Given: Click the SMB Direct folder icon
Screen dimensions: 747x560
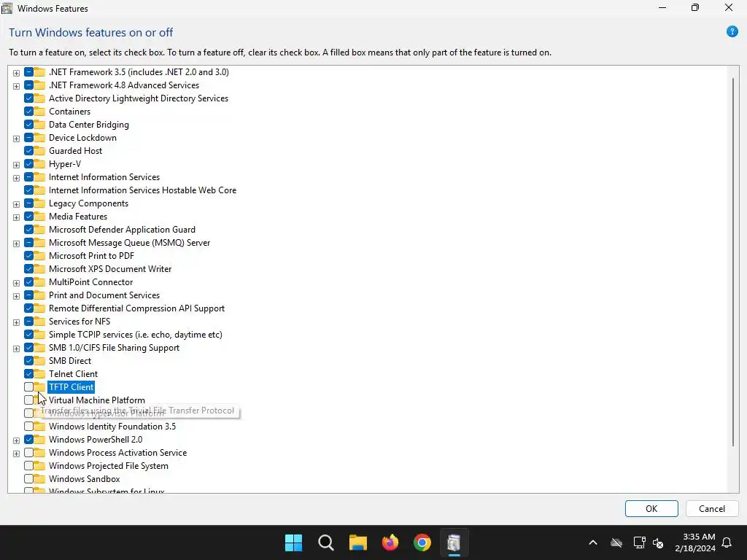Looking at the screenshot, I should (x=39, y=361).
